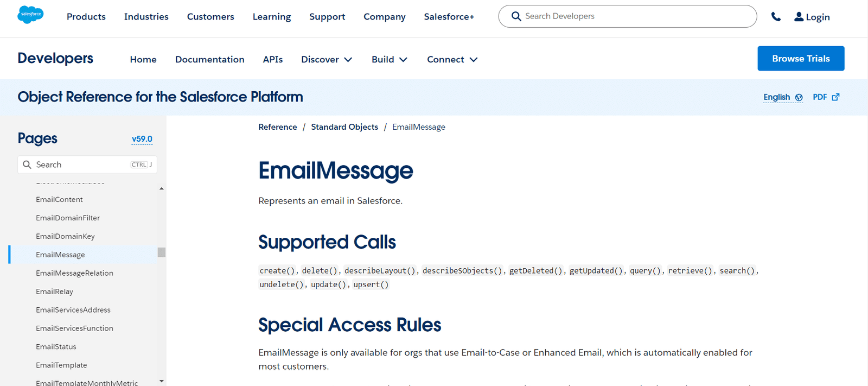Click the magnifier in Search Developers bar

pyautogui.click(x=516, y=16)
